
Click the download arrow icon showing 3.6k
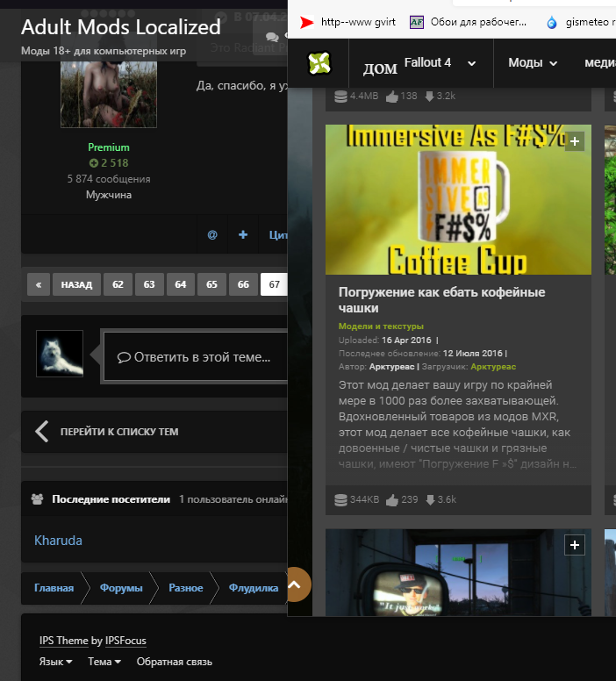430,499
